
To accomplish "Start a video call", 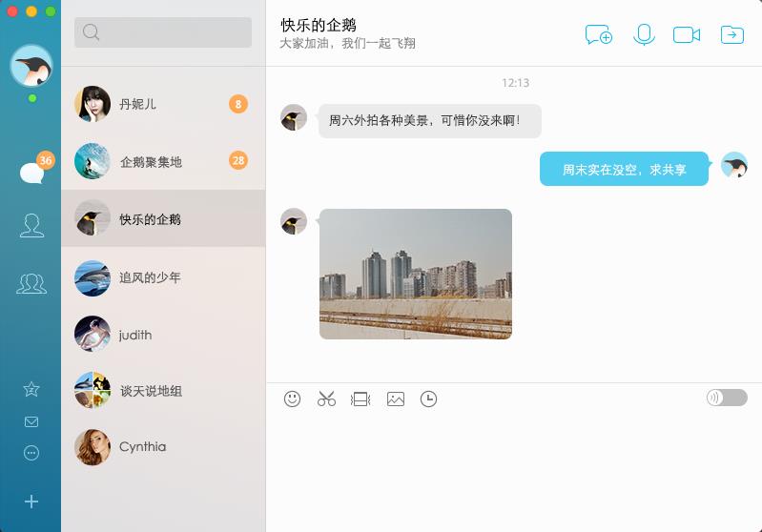I will (687, 34).
